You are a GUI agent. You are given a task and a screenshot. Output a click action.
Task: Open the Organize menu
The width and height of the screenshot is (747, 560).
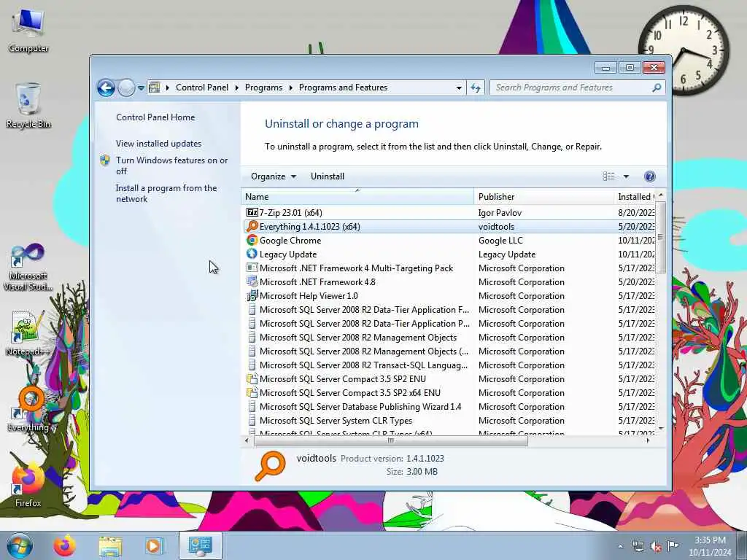274,176
